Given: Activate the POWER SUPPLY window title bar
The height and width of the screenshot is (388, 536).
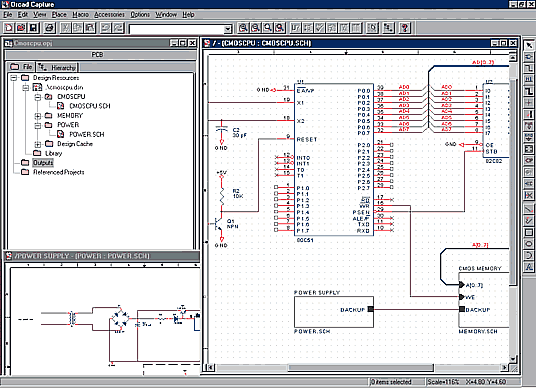Looking at the screenshot, I should 102,256.
